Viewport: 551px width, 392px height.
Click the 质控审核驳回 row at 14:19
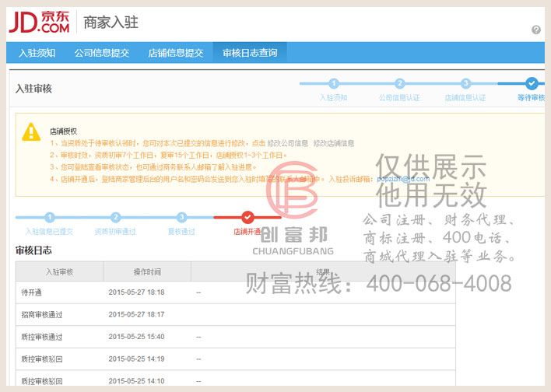pyautogui.click(x=236, y=359)
